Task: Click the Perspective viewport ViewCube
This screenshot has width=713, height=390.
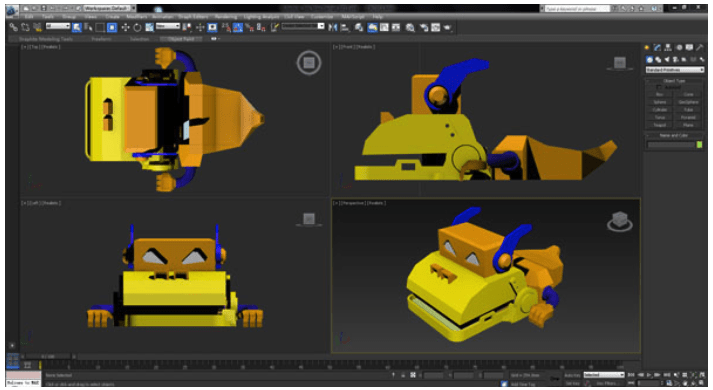Action: pos(619,222)
